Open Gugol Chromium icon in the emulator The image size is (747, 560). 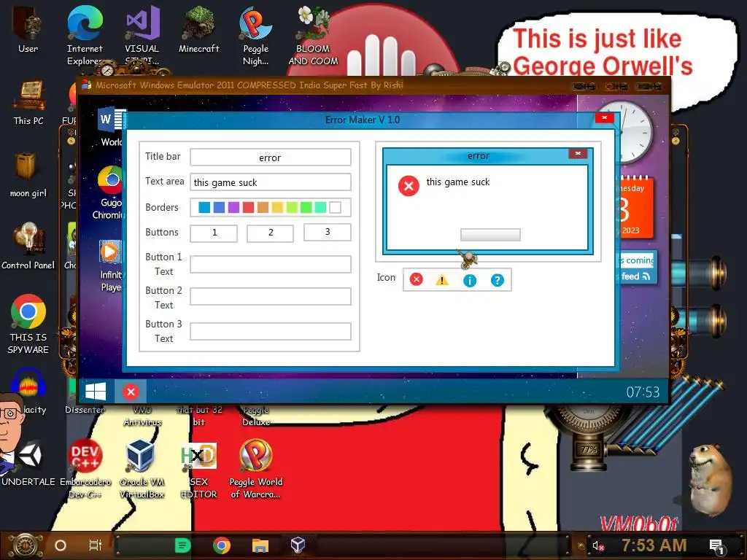coord(109,192)
